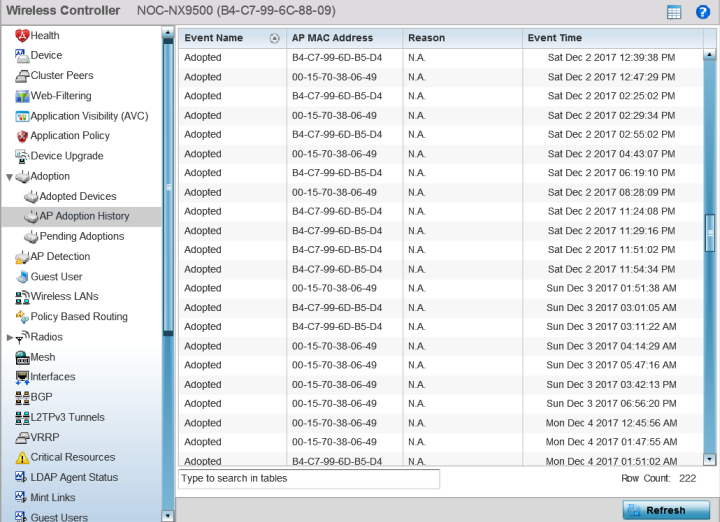Viewport: 720px width, 522px height.
Task: Click the Radios antenna icon
Action: (22, 337)
